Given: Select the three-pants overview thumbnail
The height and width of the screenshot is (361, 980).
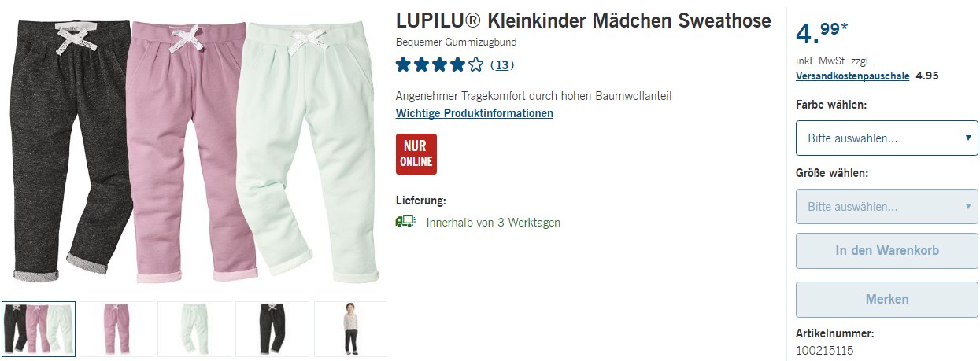Looking at the screenshot, I should click(39, 329).
